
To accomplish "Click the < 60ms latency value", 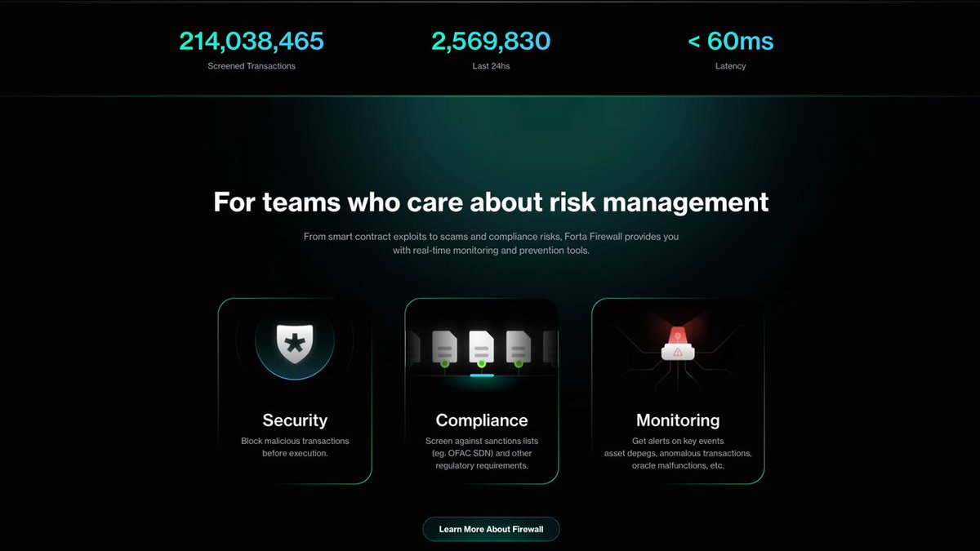I will 730,41.
